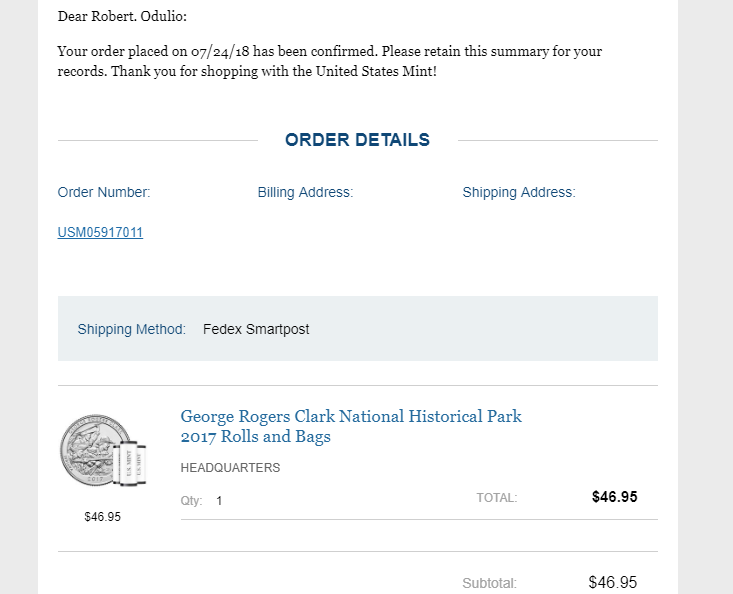Click 'United States Mint' in thank-you sentence
The height and width of the screenshot is (594, 733).
click(377, 72)
